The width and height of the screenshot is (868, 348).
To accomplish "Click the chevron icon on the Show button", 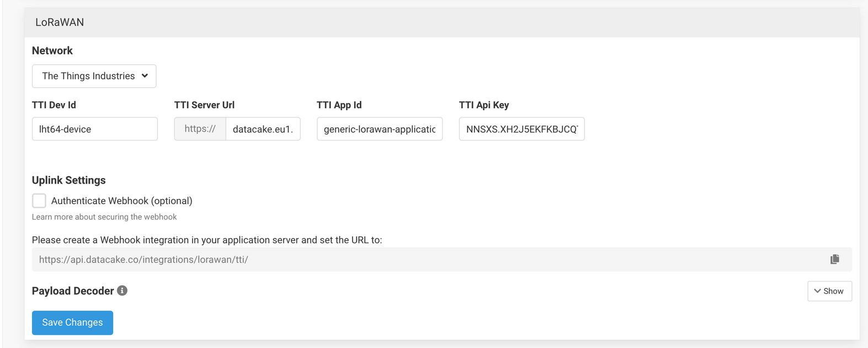I will [817, 291].
